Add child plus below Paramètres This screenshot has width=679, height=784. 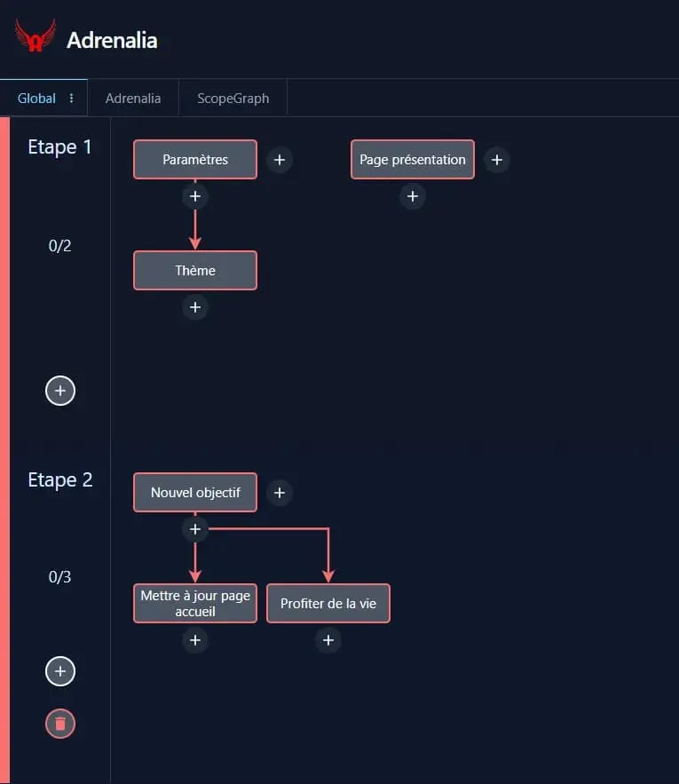[195, 196]
